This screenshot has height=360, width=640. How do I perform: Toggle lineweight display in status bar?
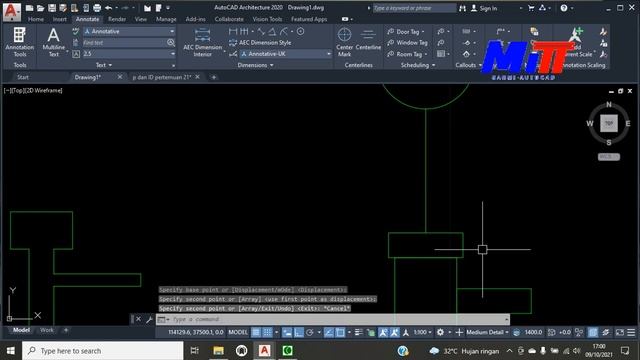coord(359,332)
